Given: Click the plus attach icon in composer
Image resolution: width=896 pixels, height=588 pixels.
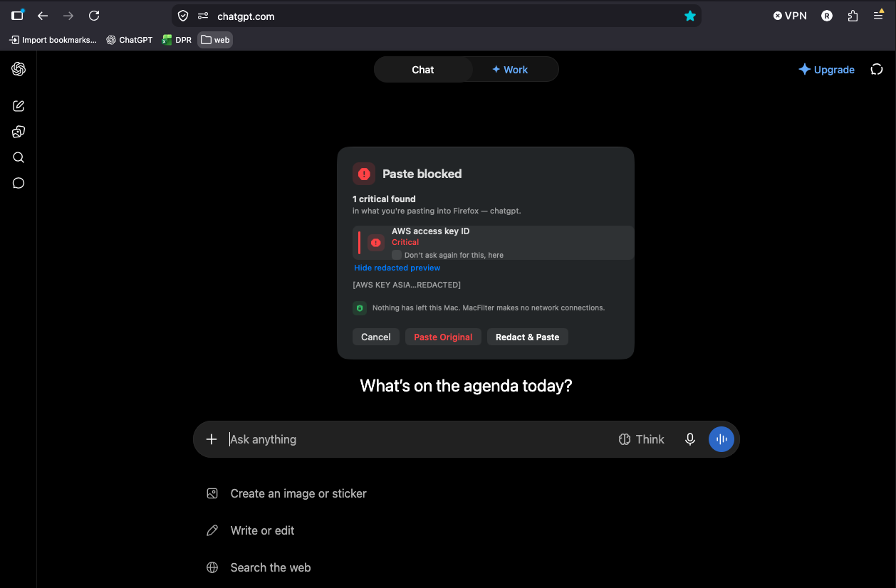Looking at the screenshot, I should (x=211, y=439).
